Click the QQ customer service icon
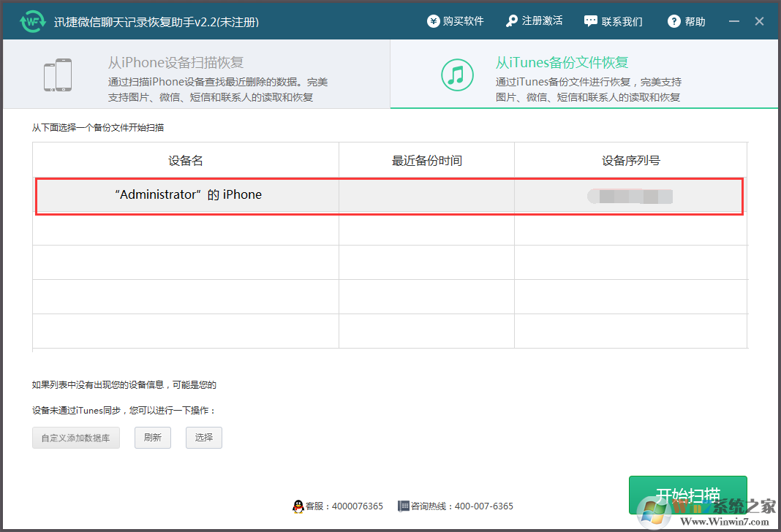 pos(300,506)
